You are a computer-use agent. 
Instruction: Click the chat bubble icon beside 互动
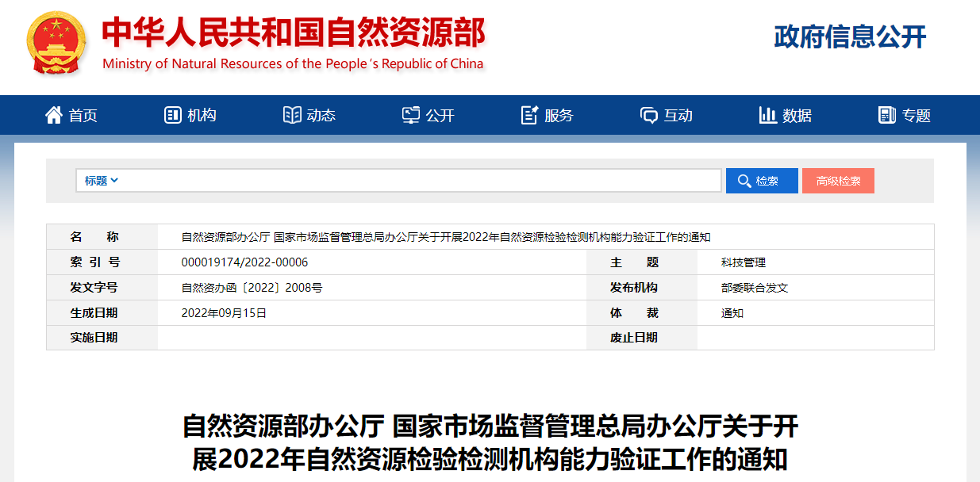[649, 116]
